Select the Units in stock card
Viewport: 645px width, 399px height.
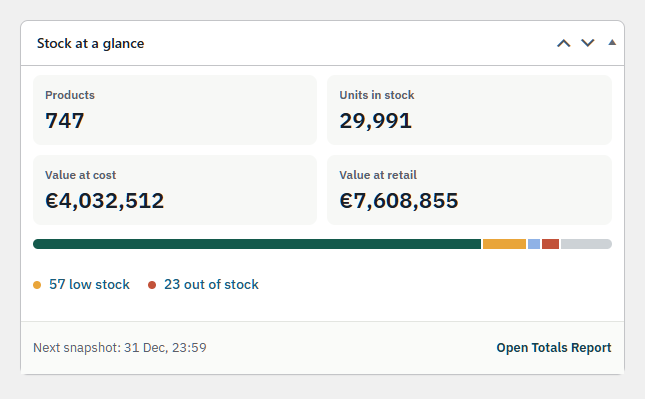(x=469, y=110)
